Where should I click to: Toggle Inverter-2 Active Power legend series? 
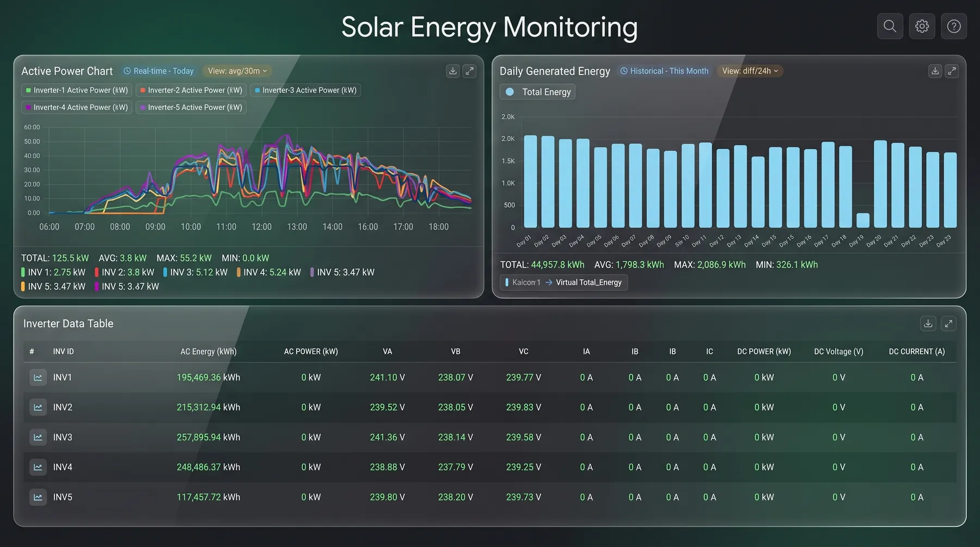(191, 90)
